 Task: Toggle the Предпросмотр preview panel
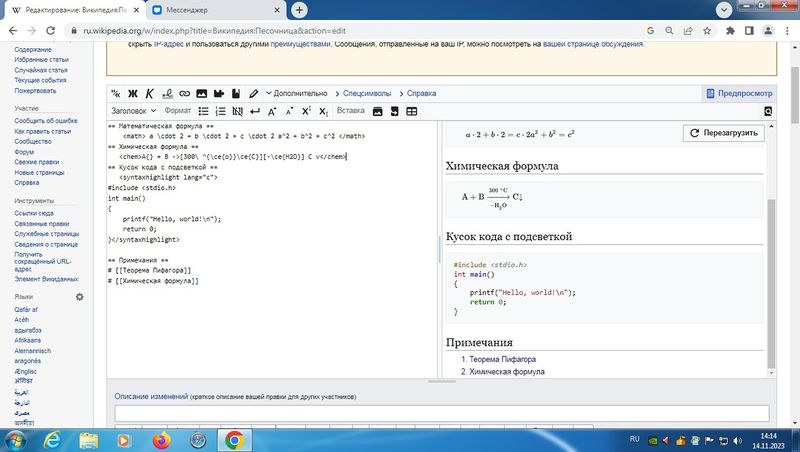pos(739,93)
